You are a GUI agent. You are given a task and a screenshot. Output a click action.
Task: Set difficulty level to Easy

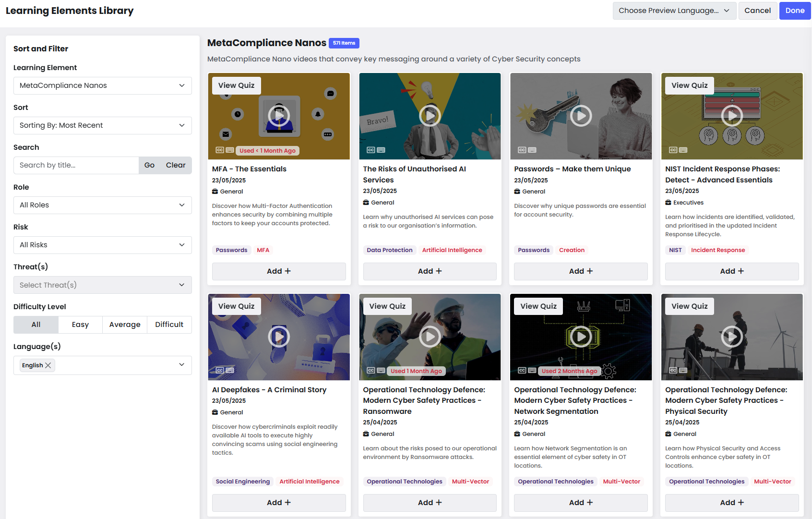coord(80,325)
